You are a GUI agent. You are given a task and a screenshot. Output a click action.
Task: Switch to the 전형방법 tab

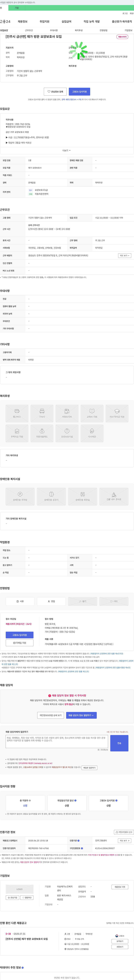104,30
